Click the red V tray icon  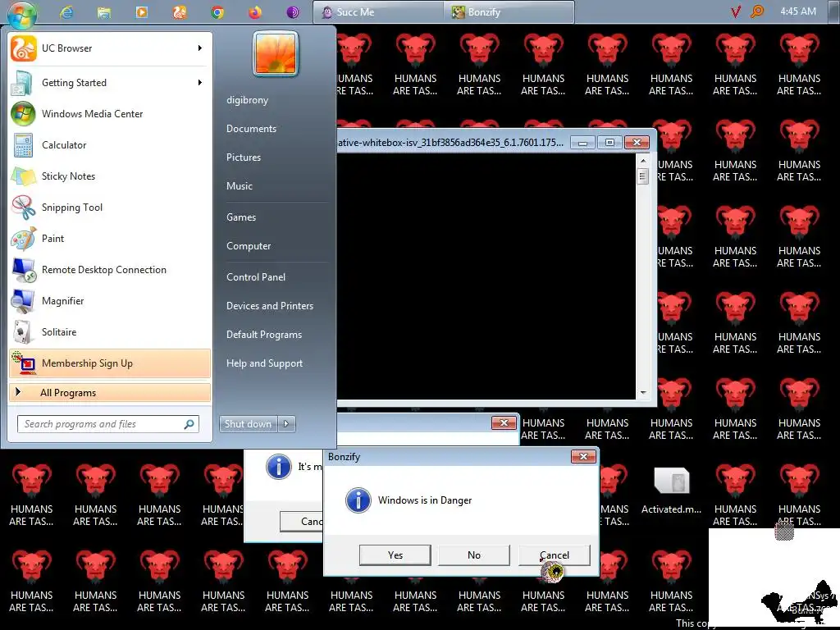point(736,11)
